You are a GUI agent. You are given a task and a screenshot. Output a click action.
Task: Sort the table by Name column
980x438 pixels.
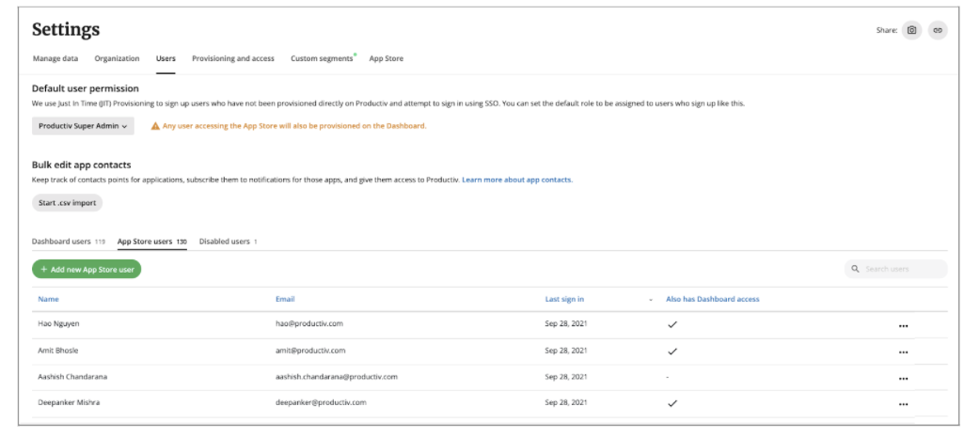pos(48,300)
